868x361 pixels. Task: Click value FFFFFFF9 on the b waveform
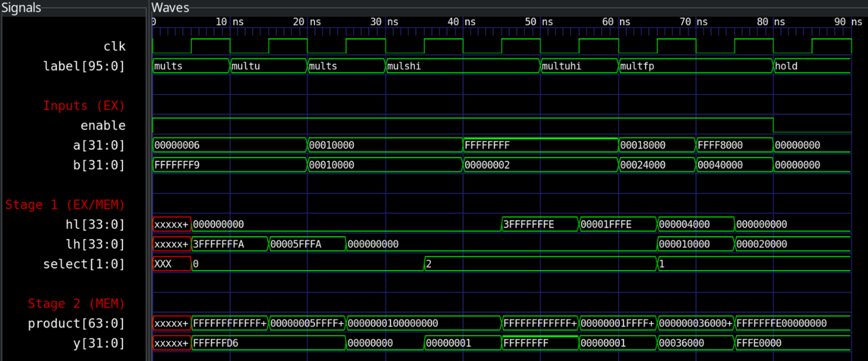230,165
